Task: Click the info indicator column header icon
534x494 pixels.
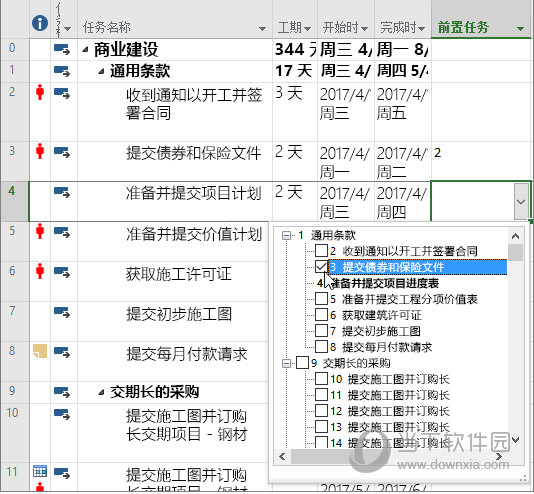Action: coord(40,23)
